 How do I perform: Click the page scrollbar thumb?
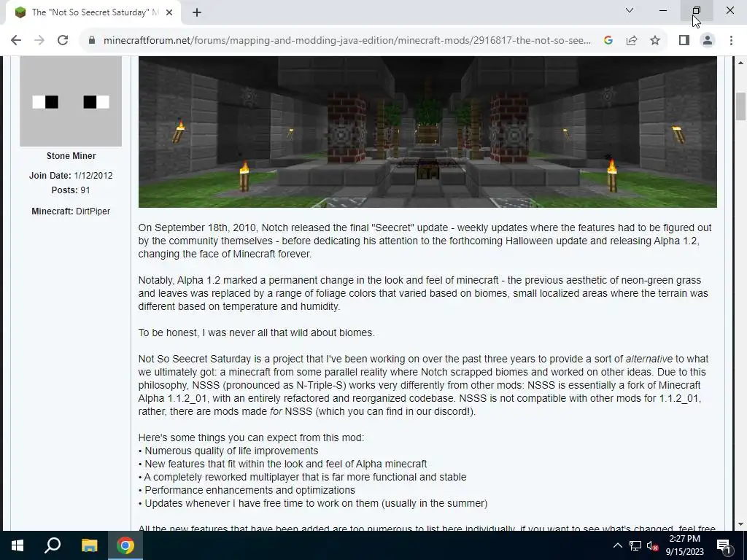click(x=740, y=106)
